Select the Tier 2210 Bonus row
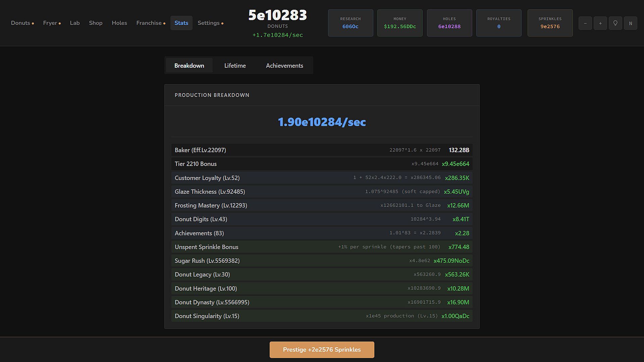 (322, 164)
